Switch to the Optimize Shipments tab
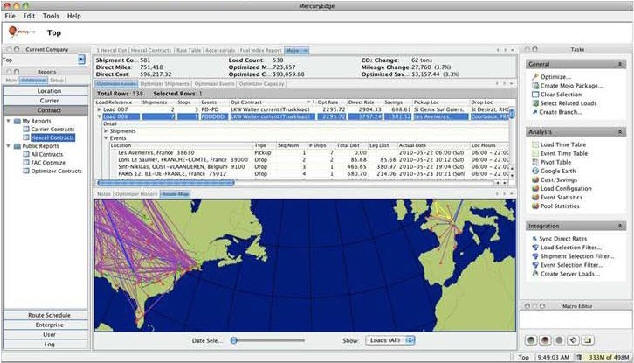634x363 pixels. [165, 84]
